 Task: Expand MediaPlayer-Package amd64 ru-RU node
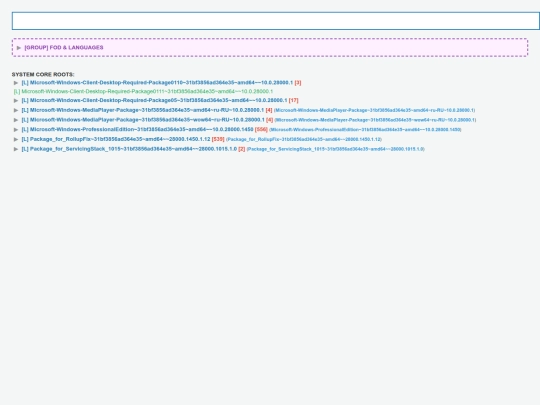point(16,110)
